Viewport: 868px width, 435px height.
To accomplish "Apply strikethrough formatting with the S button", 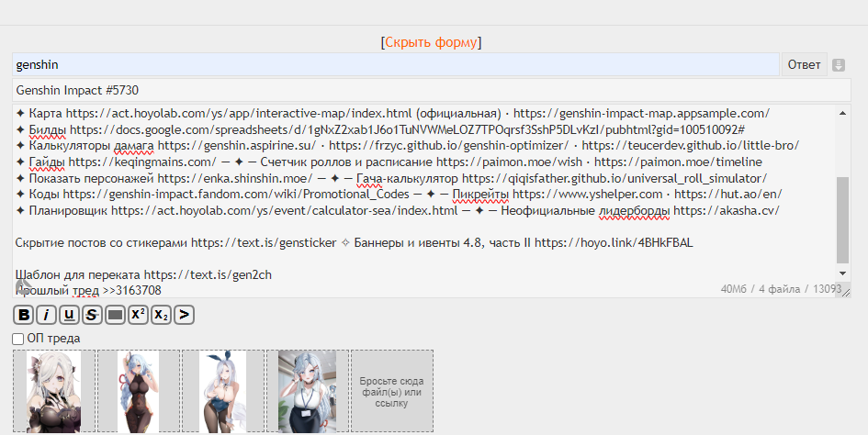I will [x=92, y=315].
